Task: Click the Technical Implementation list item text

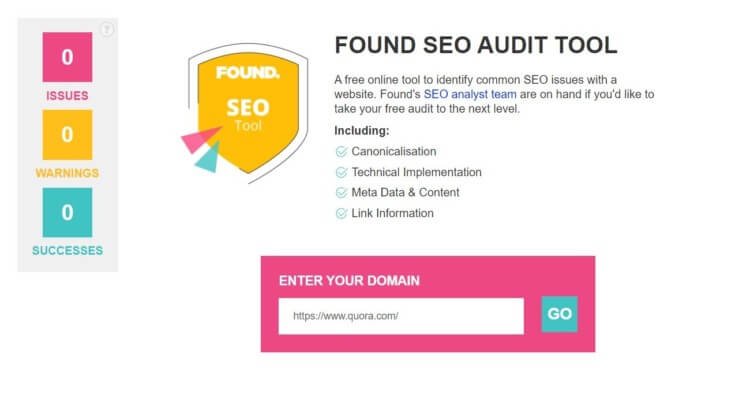Action: tap(417, 172)
